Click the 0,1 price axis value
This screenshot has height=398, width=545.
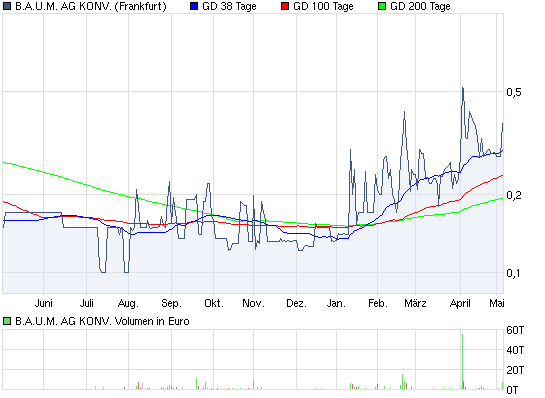[514, 273]
